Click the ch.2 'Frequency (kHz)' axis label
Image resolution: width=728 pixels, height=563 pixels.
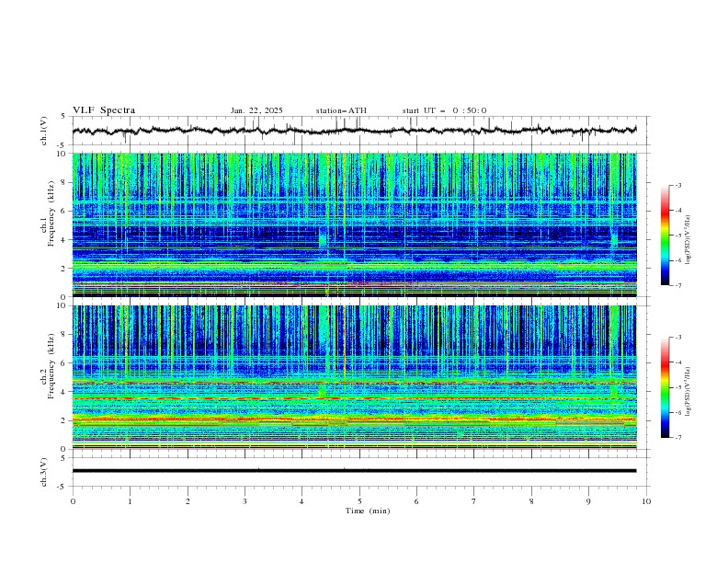coord(51,366)
